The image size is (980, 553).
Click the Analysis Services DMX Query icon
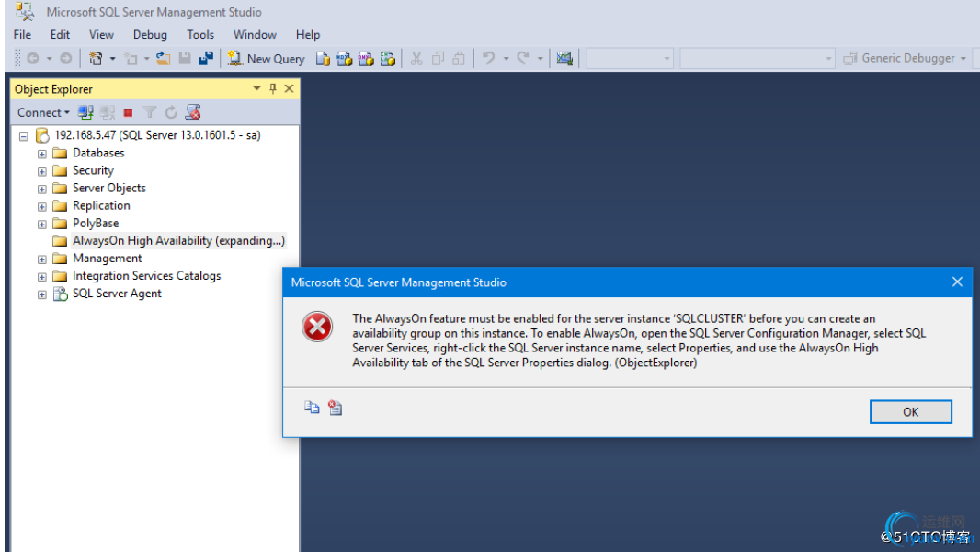pos(366,59)
